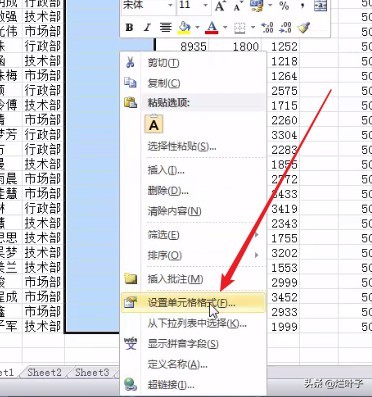372x397 pixels.
Task: Click decrease decimal icon
Action: click(x=285, y=27)
